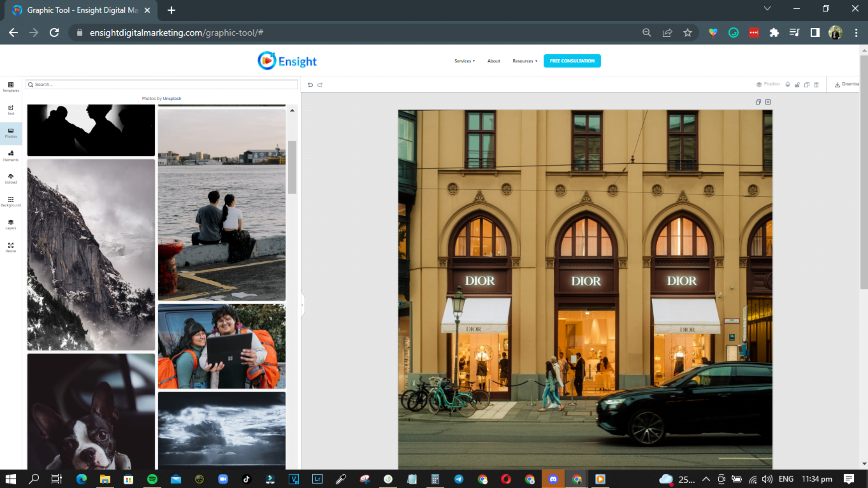Open the Templates panel in sidebar
This screenshot has width=868, height=488.
pos(11,87)
